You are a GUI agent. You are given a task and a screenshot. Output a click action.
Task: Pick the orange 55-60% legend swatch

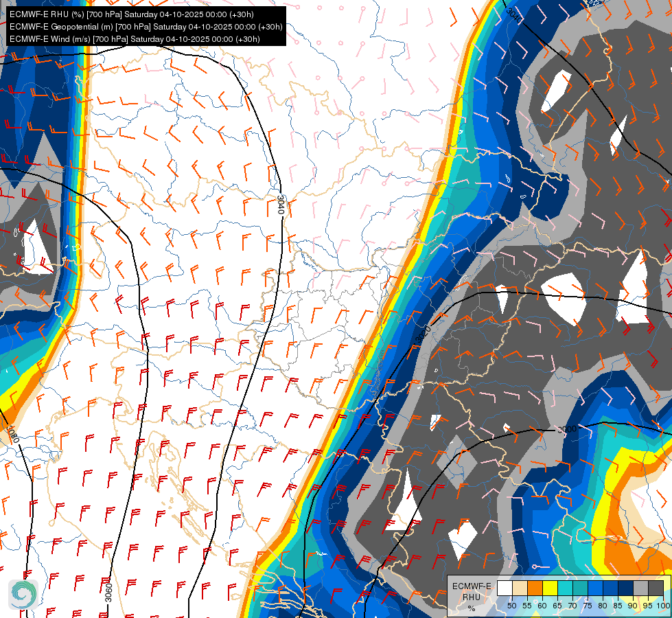point(535,588)
